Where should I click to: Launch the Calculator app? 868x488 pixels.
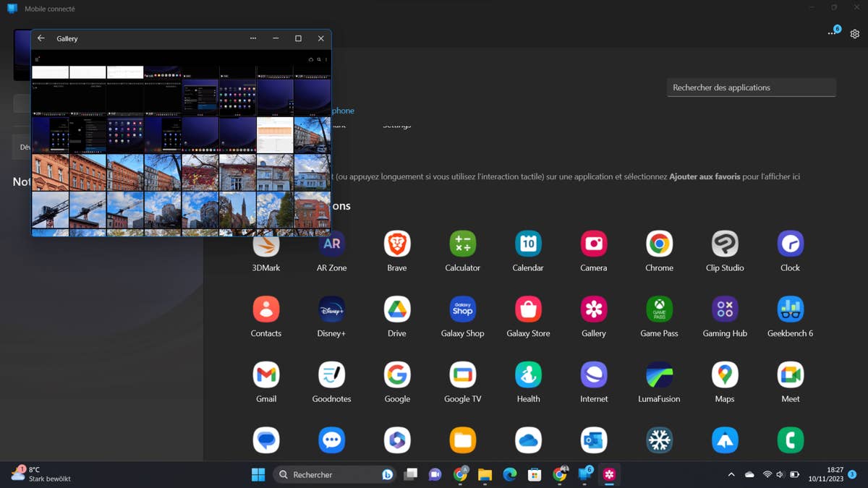pos(462,244)
